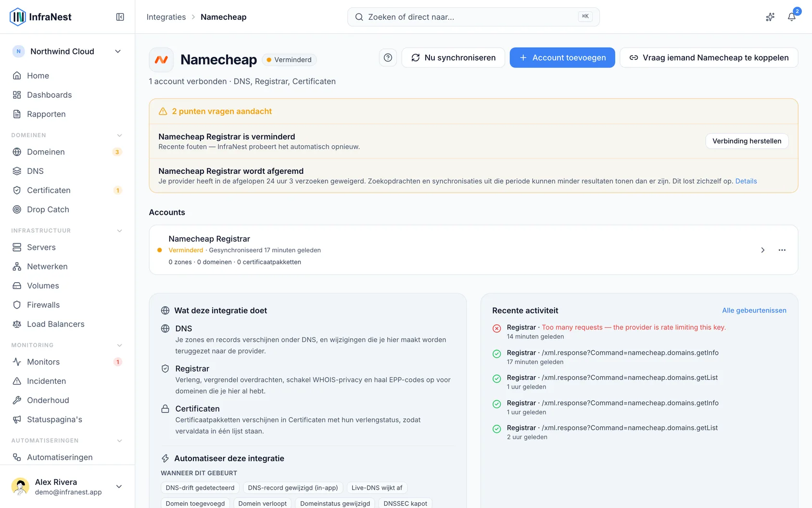The width and height of the screenshot is (812, 508).
Task: Focus the Zoeken of direct naar search field
Action: pos(473,17)
